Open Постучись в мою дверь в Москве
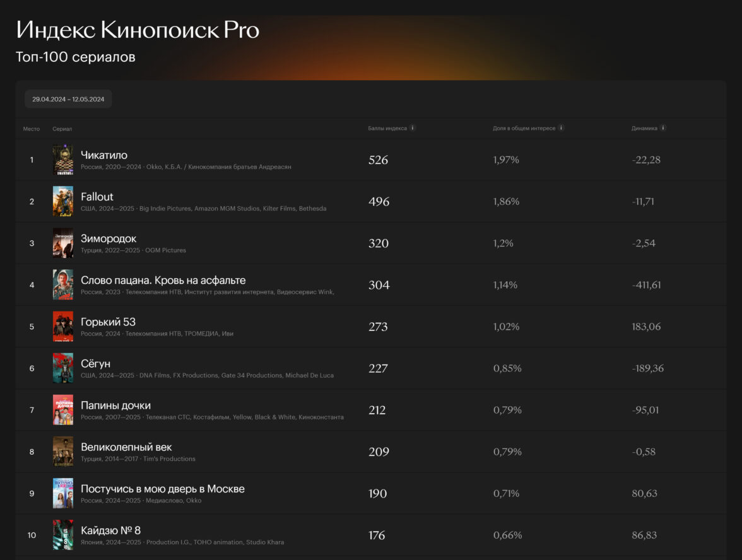Image resolution: width=742 pixels, height=560 pixels. (162, 489)
